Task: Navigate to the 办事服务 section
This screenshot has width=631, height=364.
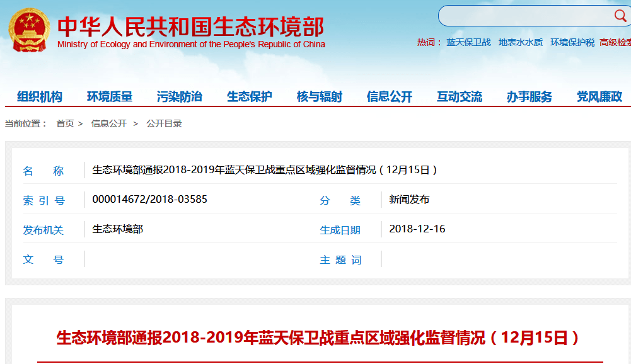Action: tap(530, 96)
